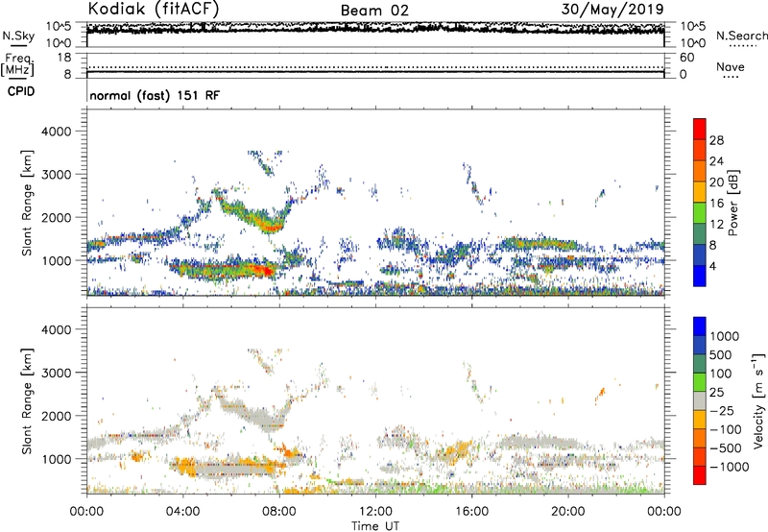Click the '60' Nave axis tick
The height and width of the screenshot is (532, 768).
point(686,58)
